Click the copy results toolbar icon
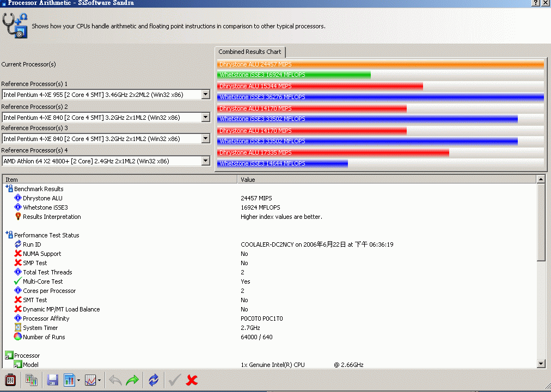This screenshot has width=551, height=392. click(x=31, y=380)
